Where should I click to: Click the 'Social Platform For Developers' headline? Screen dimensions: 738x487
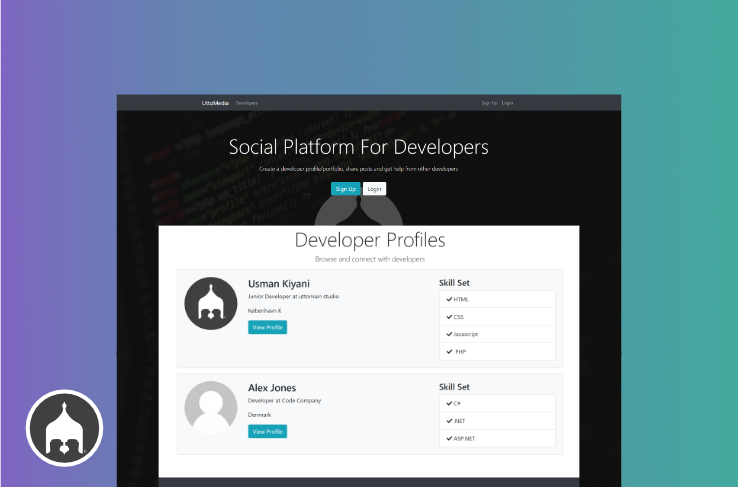pyautogui.click(x=359, y=147)
